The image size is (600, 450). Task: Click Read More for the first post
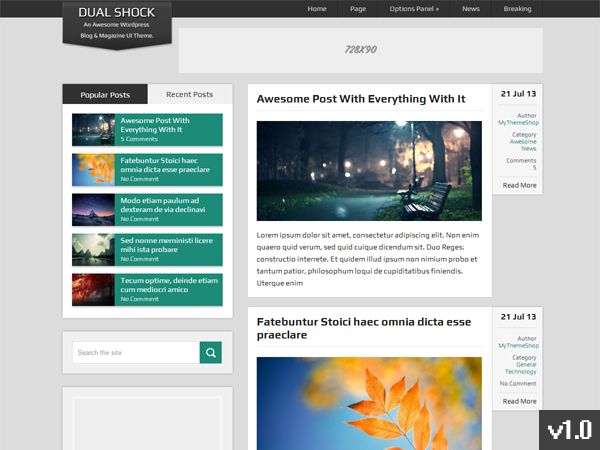pyautogui.click(x=519, y=185)
